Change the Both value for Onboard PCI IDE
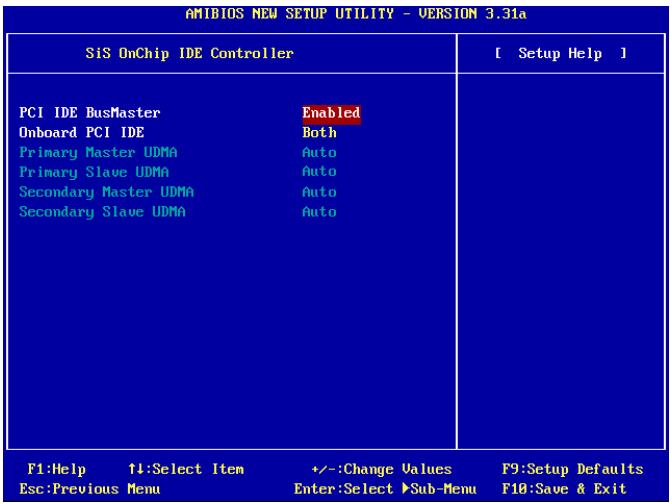The height and width of the screenshot is (503, 670). pos(319,132)
